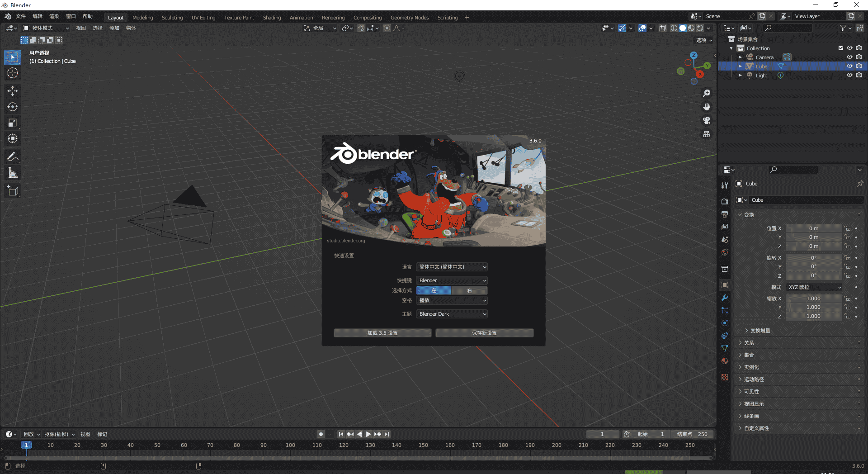This screenshot has width=868, height=474.
Task: Open the World properties tab
Action: coord(725,252)
